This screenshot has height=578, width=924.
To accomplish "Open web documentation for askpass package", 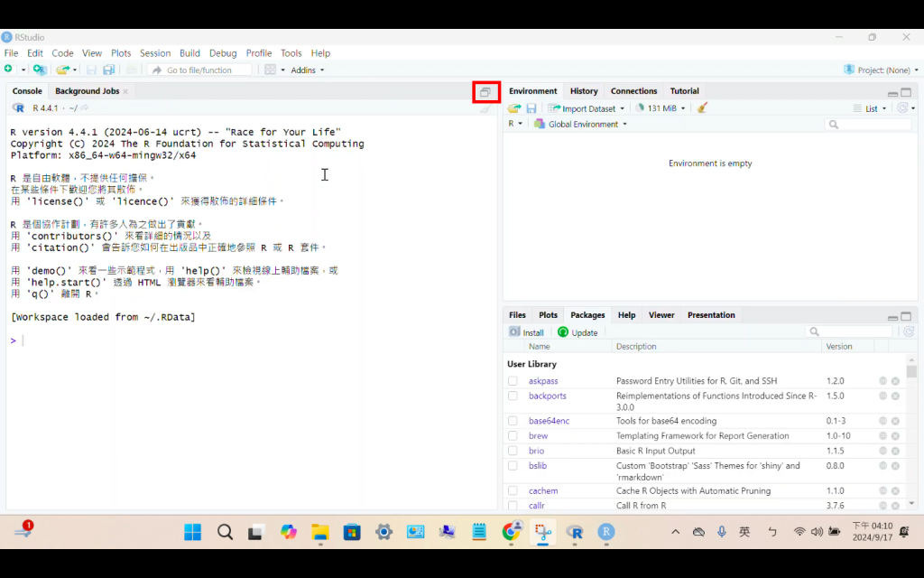I will [x=882, y=381].
